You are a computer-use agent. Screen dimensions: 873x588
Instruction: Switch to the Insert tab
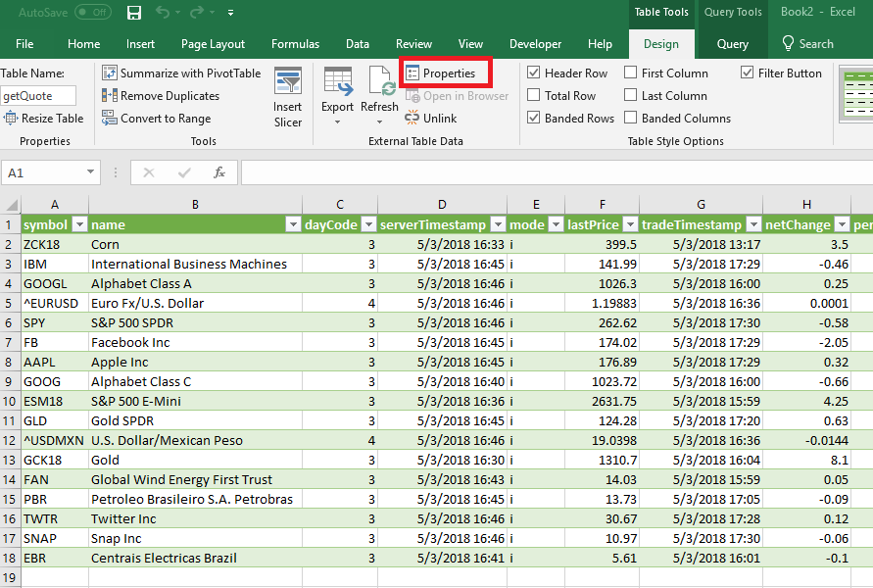click(140, 44)
